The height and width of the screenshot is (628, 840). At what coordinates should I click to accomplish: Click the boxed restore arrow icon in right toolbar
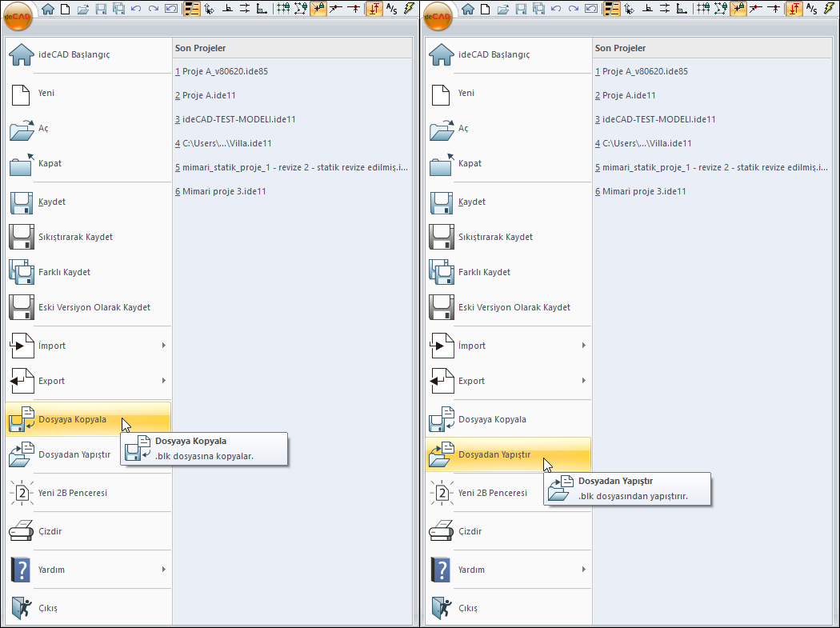click(x=591, y=9)
